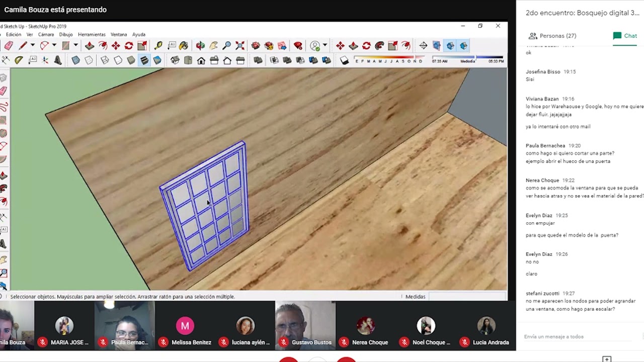
Task: Select the 3D Text tool
Action: (x=58, y=60)
